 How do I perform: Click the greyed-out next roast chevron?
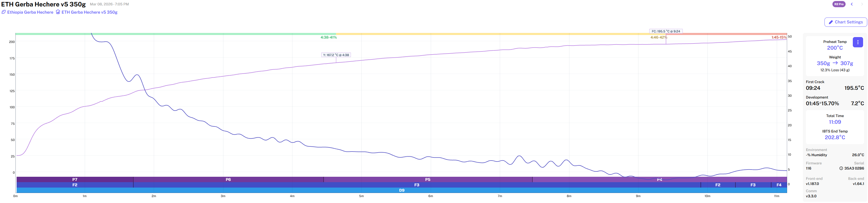coord(862,4)
